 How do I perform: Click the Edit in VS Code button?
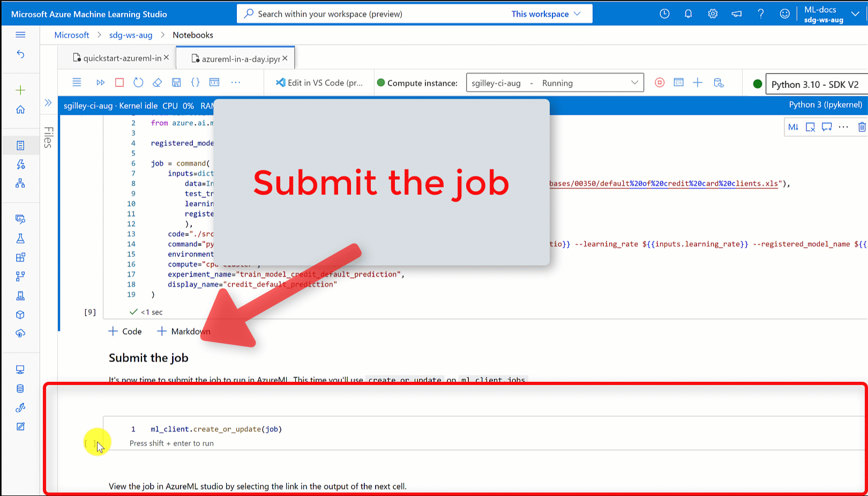pos(319,82)
